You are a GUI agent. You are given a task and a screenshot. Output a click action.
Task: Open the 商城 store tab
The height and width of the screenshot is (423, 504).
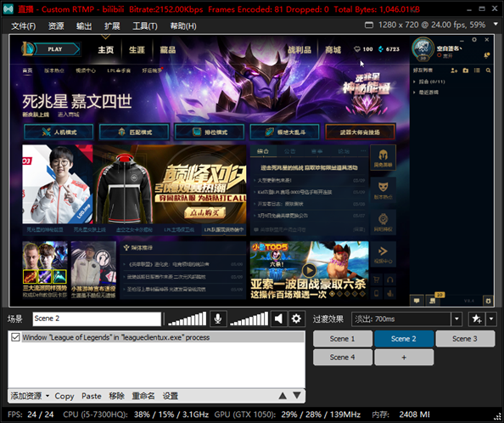tap(333, 50)
